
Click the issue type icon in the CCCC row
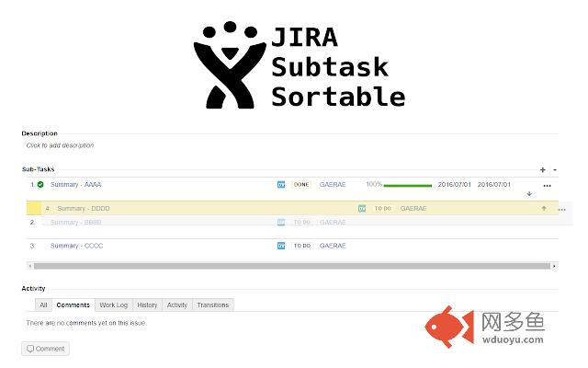tap(281, 246)
